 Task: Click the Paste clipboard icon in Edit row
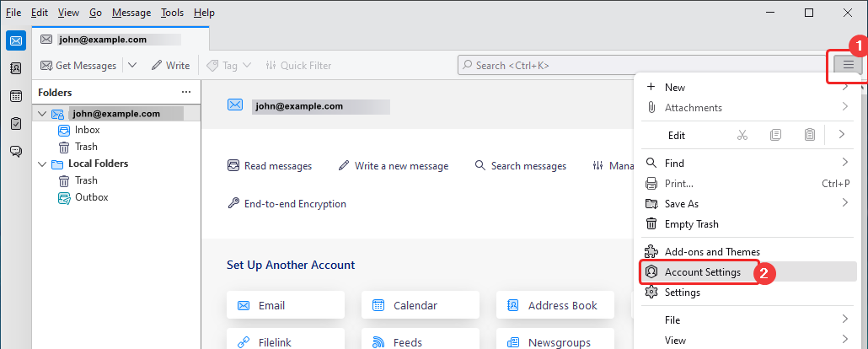coord(809,135)
